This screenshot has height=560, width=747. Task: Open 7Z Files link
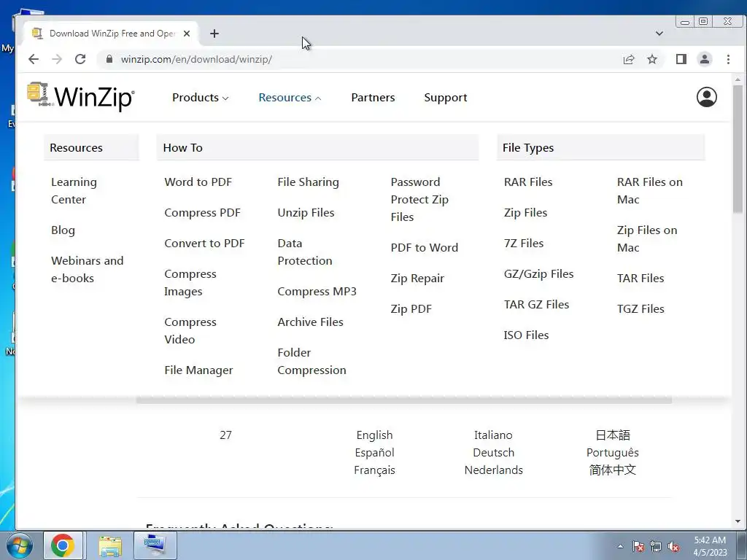[524, 243]
